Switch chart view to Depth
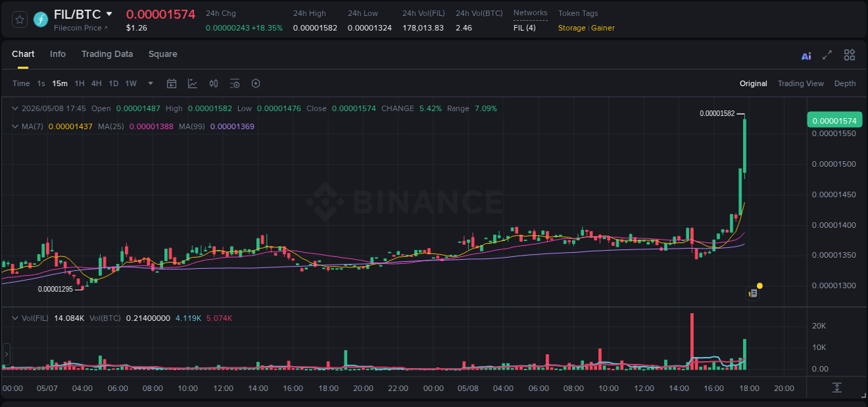Viewport: 868px width, 407px height. click(845, 83)
